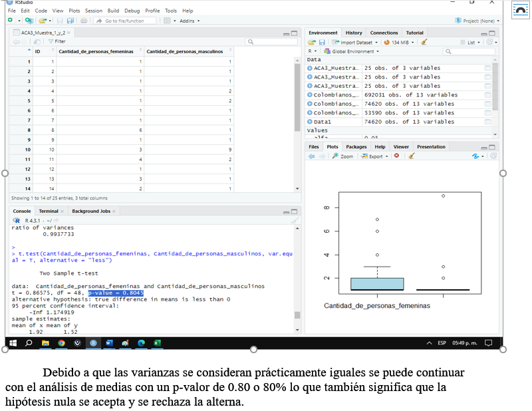Click the Open File folder icon in main toolbar
The image size is (532, 411).
point(43,21)
